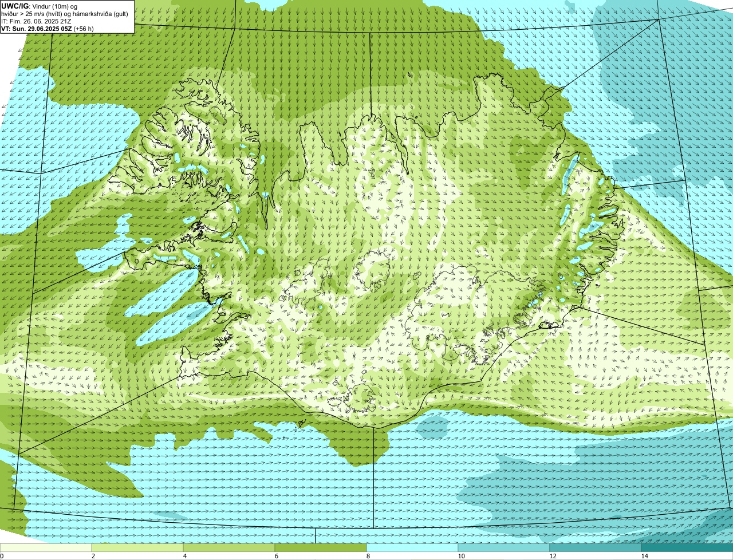This screenshot has width=733, height=560.
Task: Click the 'IT: Fim. 26. 06. 2025 21Z' line
Action: 36,21
